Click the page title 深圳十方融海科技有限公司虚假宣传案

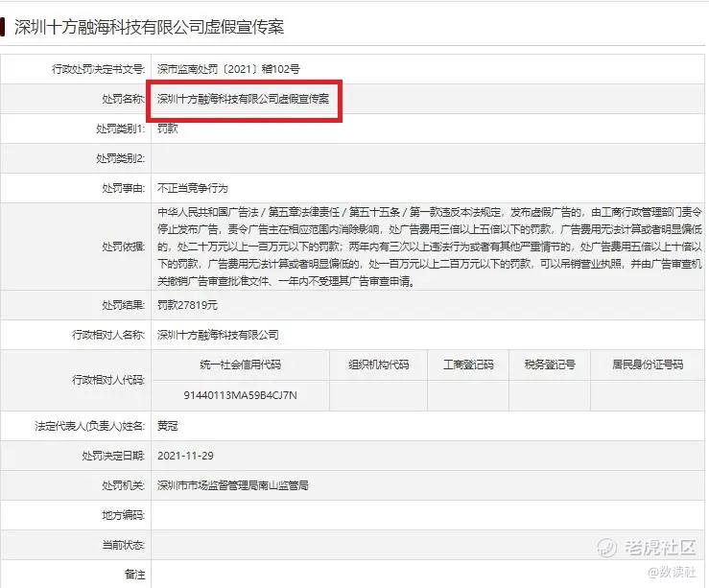[149, 27]
